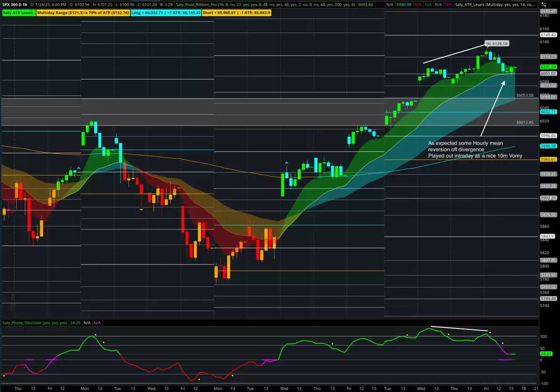Click the 5902.25 price axis tag
The height and width of the screenshot is (392, 560).
(548, 198)
